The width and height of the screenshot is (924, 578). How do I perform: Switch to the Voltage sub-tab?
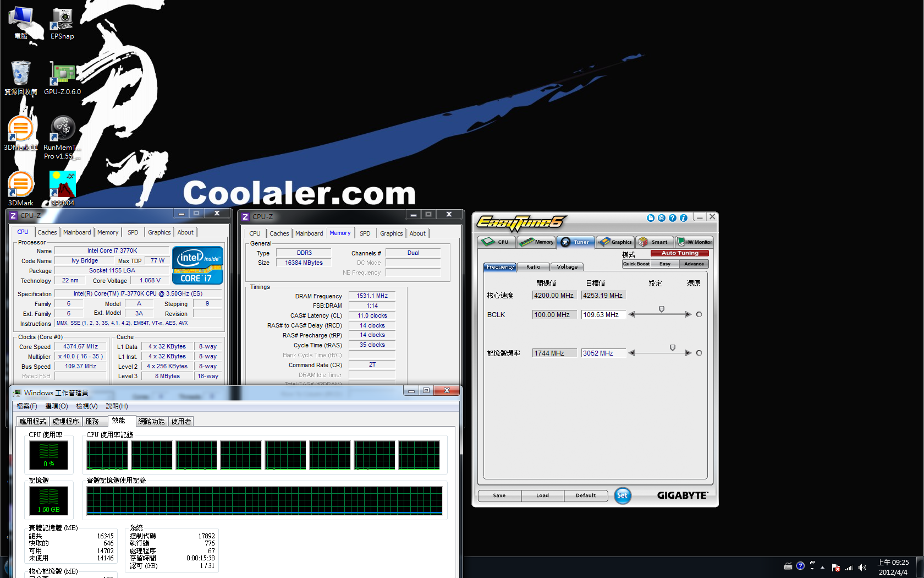(567, 267)
